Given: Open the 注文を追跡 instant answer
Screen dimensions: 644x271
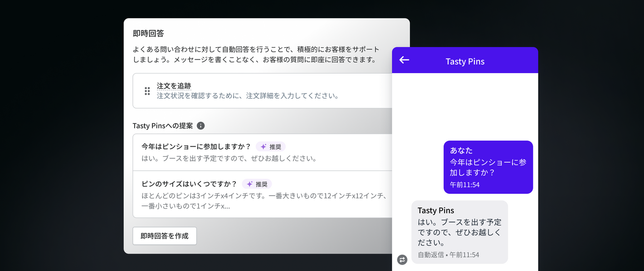Looking at the screenshot, I should [263, 91].
